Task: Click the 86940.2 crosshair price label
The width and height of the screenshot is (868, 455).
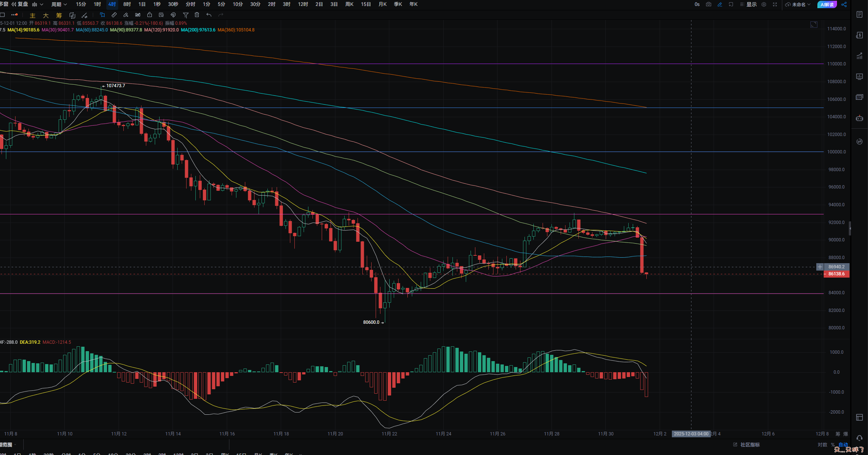Action: coord(836,267)
